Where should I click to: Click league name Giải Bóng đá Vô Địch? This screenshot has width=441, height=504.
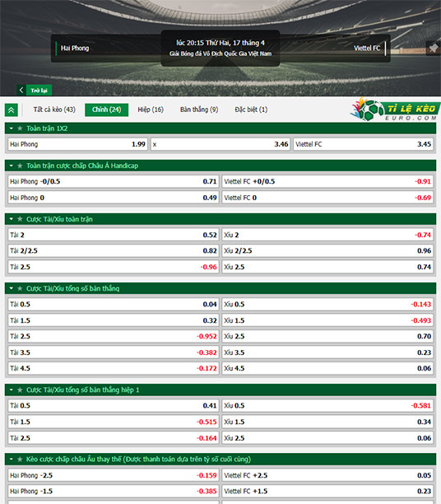click(220, 54)
